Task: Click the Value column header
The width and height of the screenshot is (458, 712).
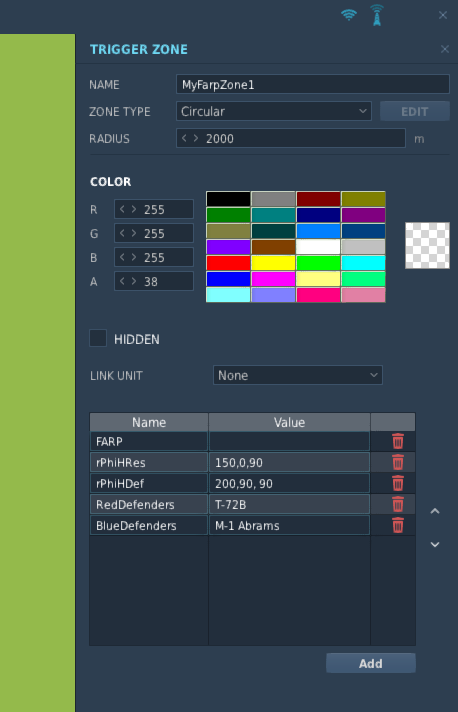Action: (x=289, y=422)
